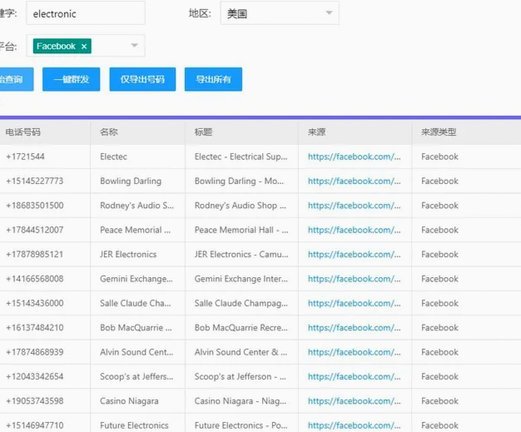Click the name cell JER Electronics

128,254
